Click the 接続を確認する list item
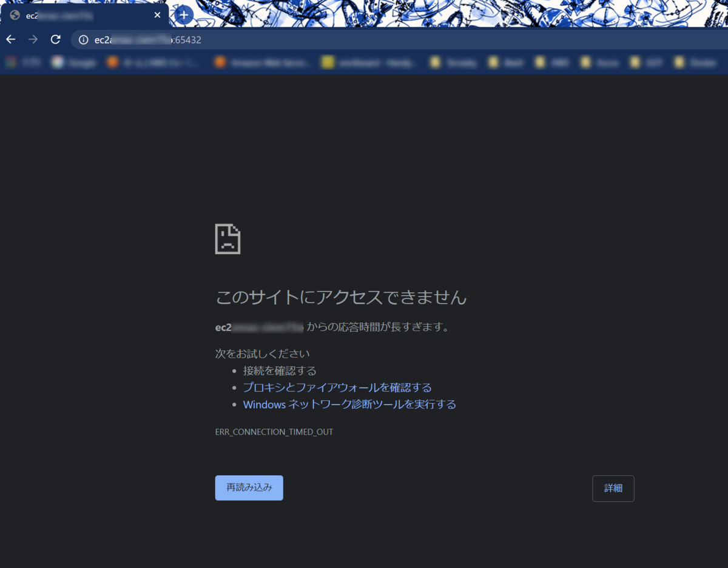 (280, 370)
